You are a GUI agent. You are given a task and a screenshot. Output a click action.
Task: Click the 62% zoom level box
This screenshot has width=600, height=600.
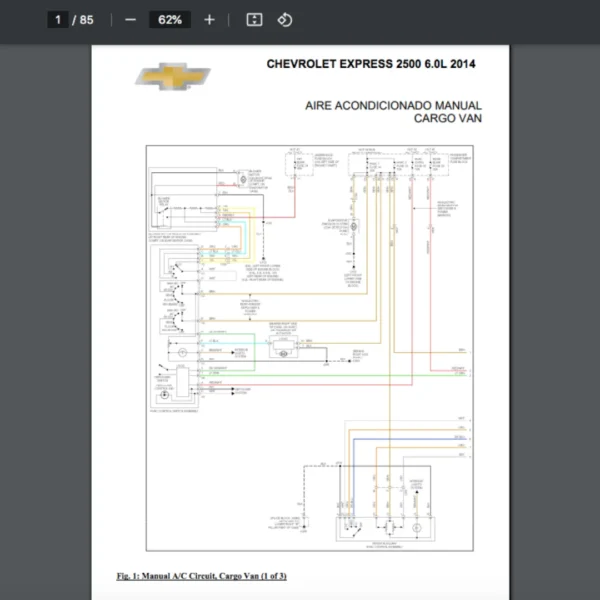169,20
